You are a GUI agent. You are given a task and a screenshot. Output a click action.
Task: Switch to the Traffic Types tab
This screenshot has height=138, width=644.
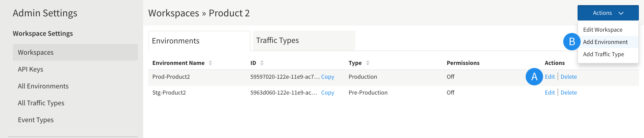[304, 40]
